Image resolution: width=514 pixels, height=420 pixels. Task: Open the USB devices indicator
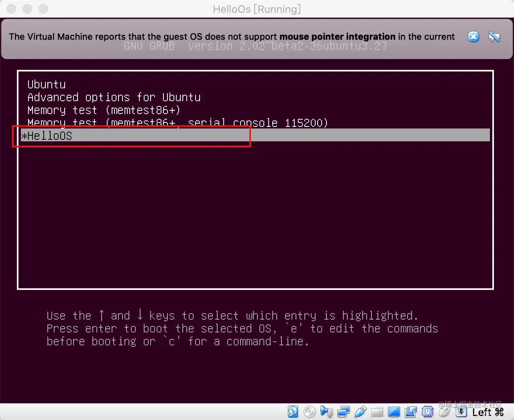361,412
